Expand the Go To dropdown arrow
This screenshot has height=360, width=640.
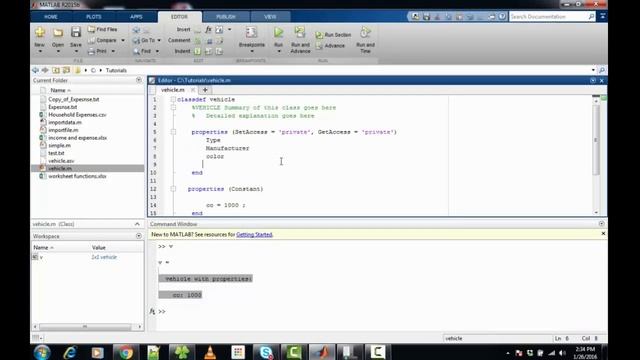pos(159,40)
